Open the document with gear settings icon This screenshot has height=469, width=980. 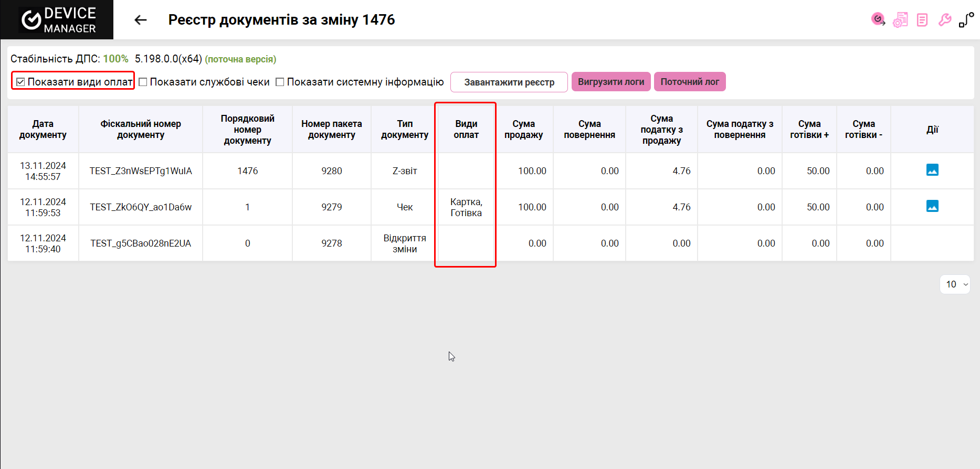tap(900, 20)
